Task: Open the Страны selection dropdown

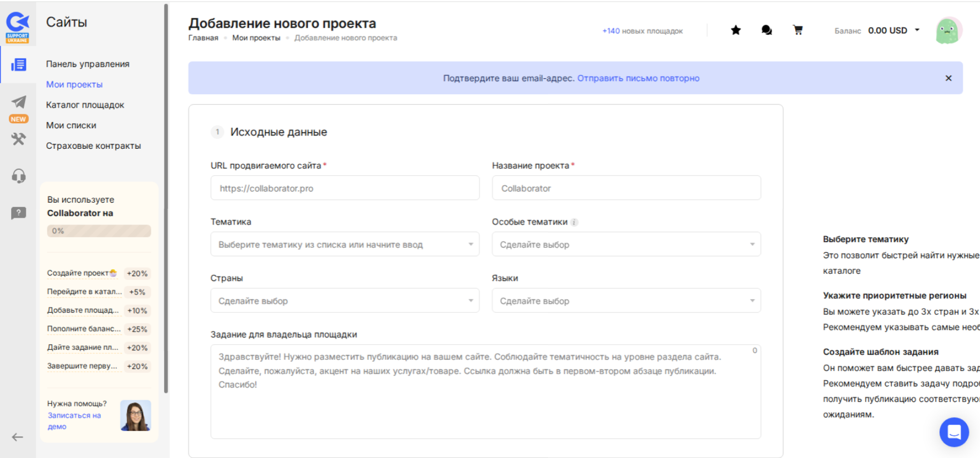Action: [x=345, y=301]
